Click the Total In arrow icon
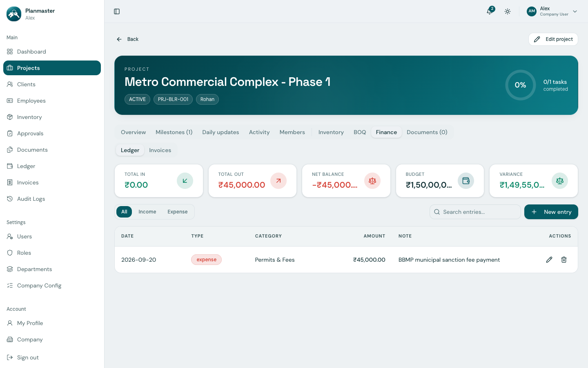 [185, 181]
